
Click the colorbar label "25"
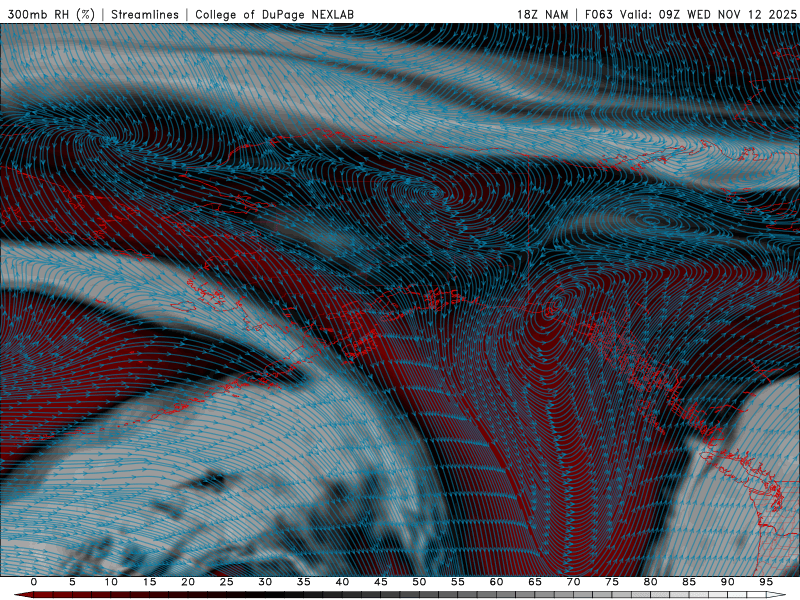tap(227, 582)
